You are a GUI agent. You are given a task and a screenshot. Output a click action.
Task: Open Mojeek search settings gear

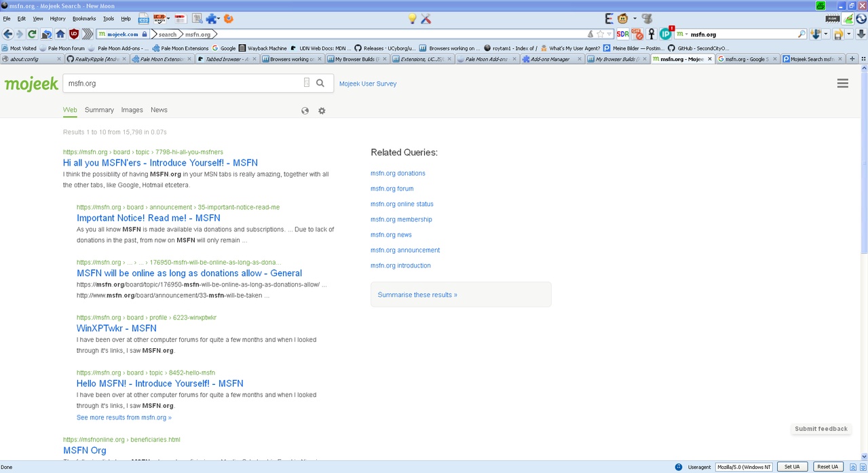click(322, 111)
